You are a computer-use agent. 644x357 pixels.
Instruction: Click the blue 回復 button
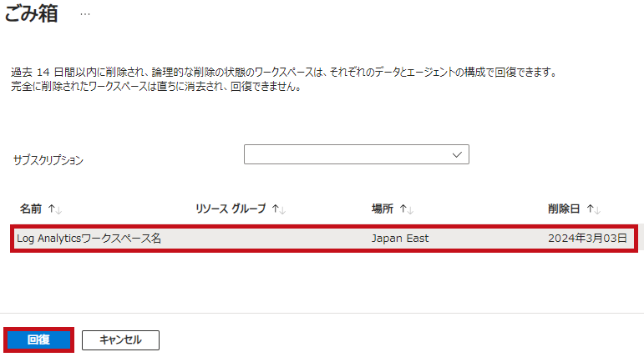[x=38, y=339]
